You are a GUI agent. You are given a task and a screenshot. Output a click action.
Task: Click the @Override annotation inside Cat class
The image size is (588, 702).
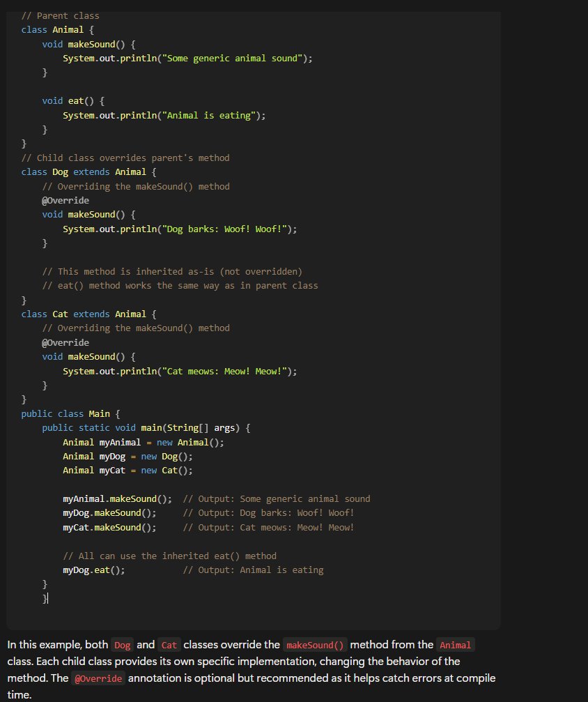coord(65,342)
